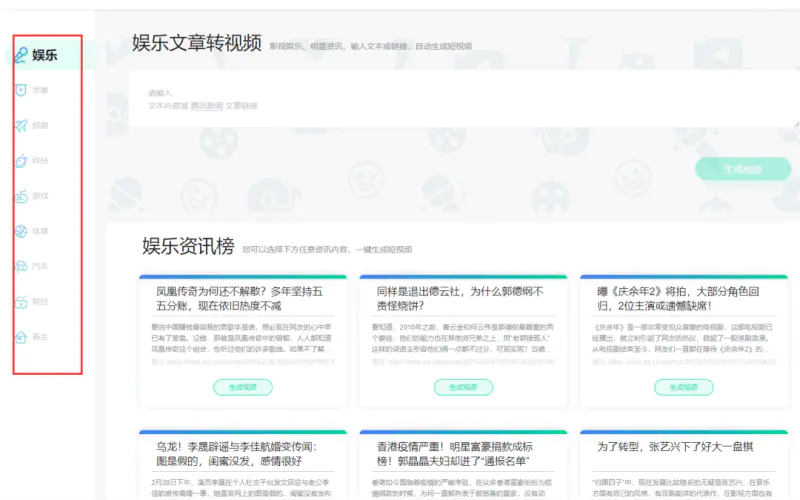
Task: Switch to the 科技 planet icon category
Action: point(21,161)
